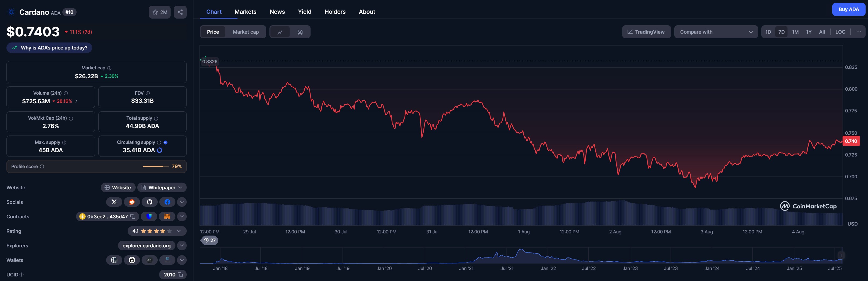The image size is (868, 281).
Task: Click the timeline range slider pause handle
Action: [840, 255]
